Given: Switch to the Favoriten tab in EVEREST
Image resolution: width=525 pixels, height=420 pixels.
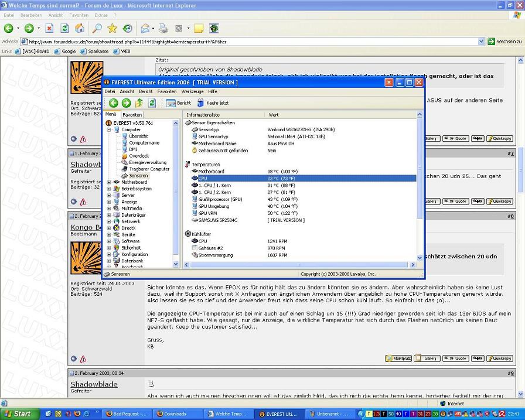Looking at the screenshot, I should pos(132,115).
